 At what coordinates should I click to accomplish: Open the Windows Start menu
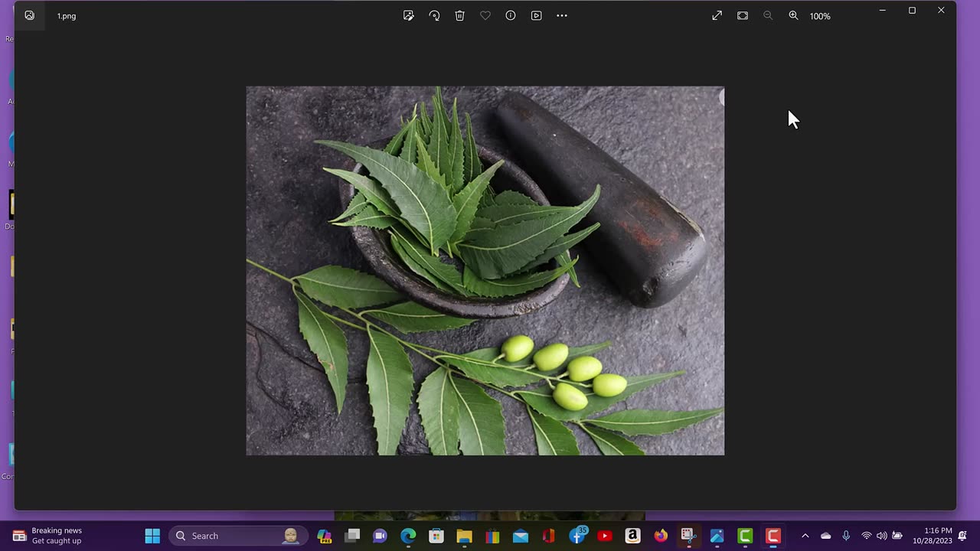(x=152, y=536)
